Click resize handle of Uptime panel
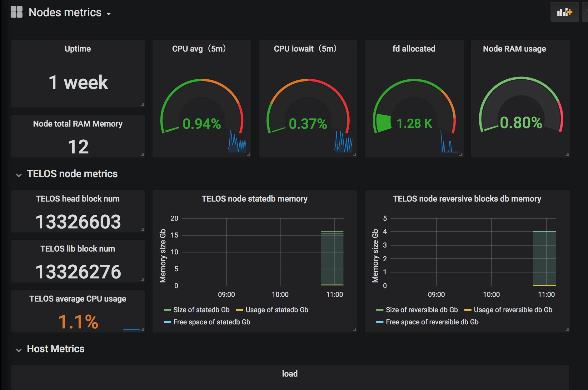The height and width of the screenshot is (390, 588). coord(142,105)
